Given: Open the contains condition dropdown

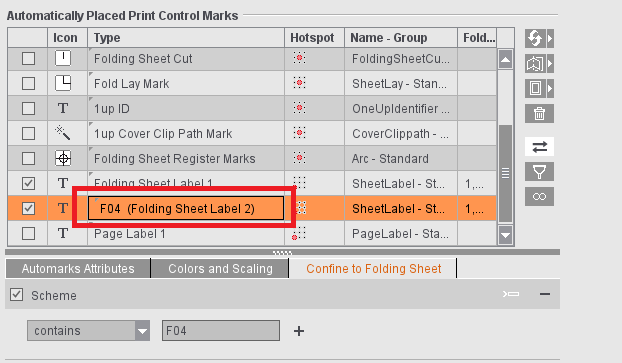Looking at the screenshot, I should (88, 330).
